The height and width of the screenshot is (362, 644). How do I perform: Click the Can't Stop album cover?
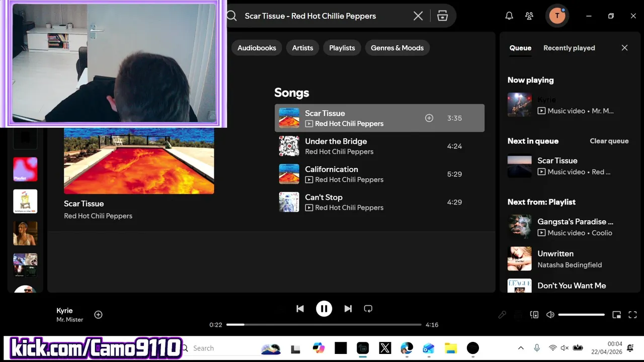pos(289,202)
